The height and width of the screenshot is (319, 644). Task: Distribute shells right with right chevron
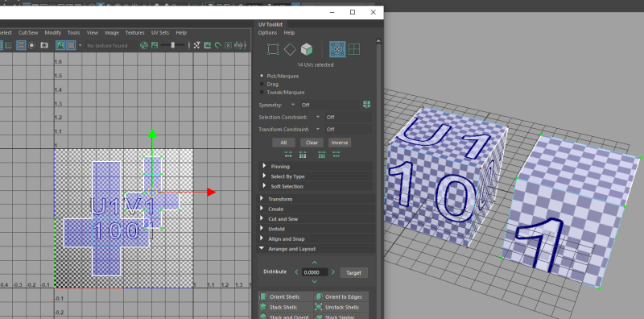pyautogui.click(x=333, y=272)
